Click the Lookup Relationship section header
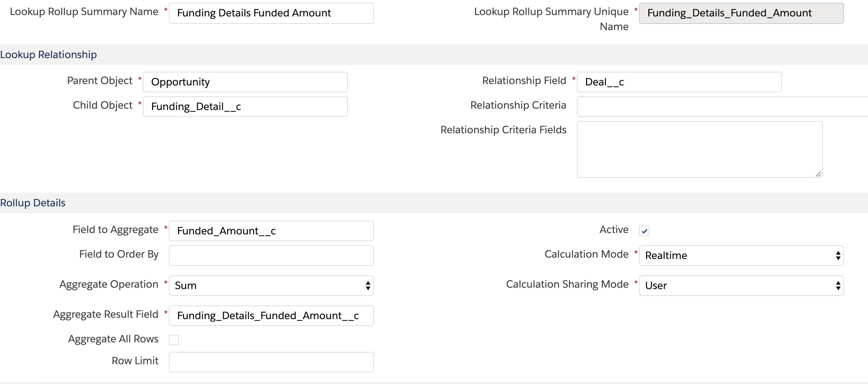This screenshot has height=384, width=868. click(48, 54)
